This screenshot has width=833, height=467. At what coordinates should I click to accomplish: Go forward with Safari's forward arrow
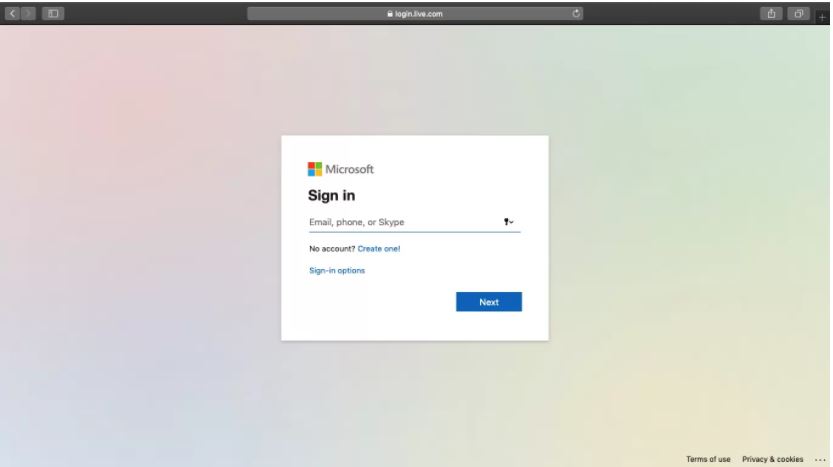coord(28,13)
